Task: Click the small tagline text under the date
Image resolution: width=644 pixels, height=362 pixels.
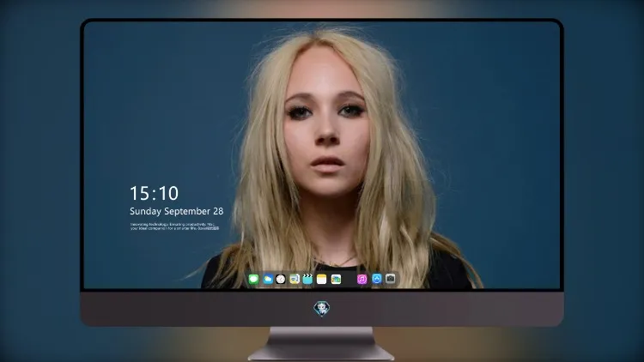Action: tap(174, 226)
